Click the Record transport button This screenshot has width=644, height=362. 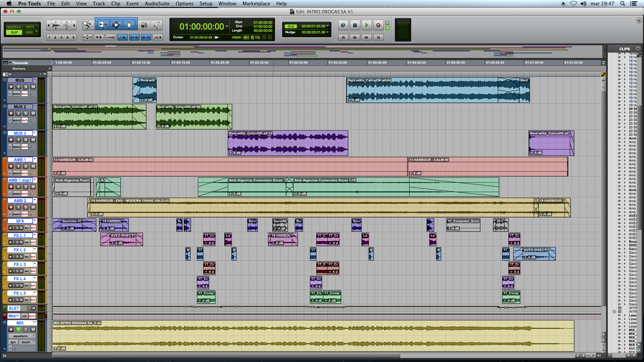[x=378, y=25]
